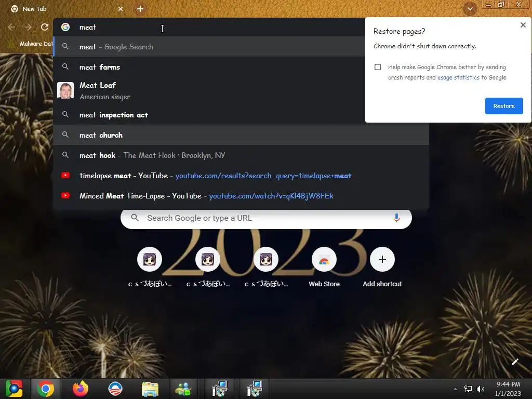Click the blue Restore button
This screenshot has width=532, height=399.
[504, 106]
